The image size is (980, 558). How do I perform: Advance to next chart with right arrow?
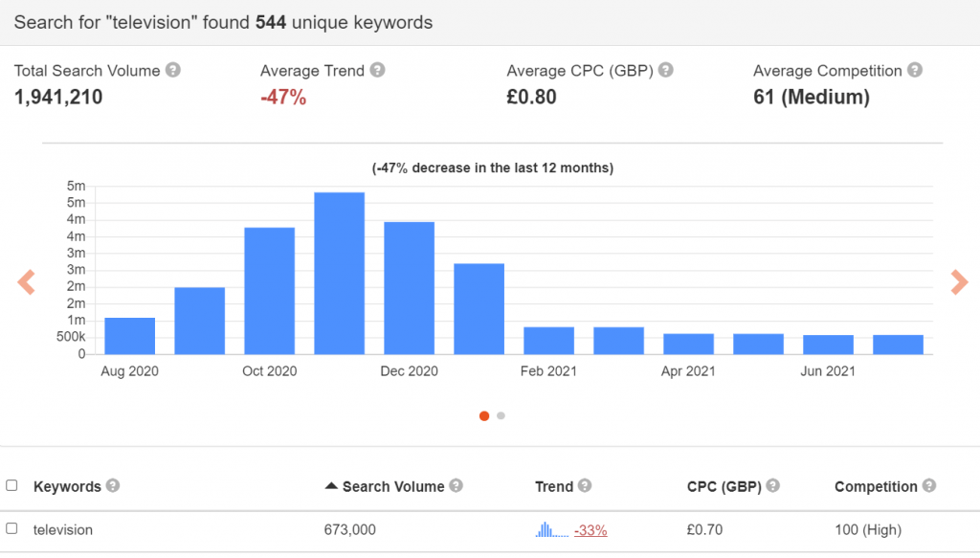[958, 281]
